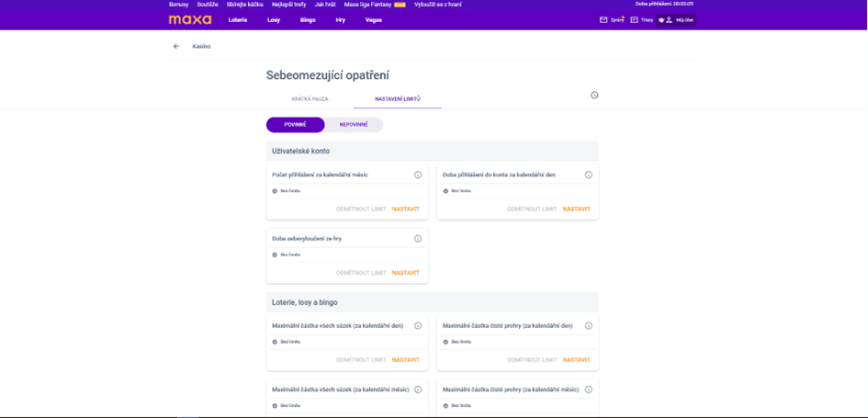Screen dimensions: 868x418
Task: Click Odmítnout limit for Doba sebevyloučení
Action: [361, 273]
